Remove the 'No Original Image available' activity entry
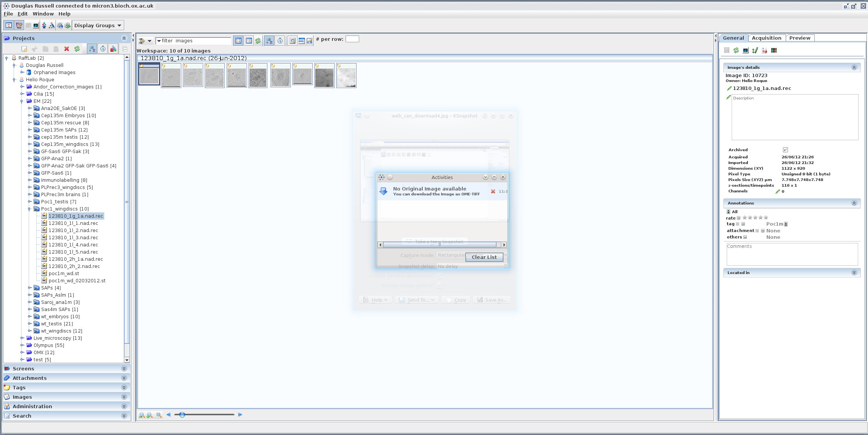 coord(493,192)
